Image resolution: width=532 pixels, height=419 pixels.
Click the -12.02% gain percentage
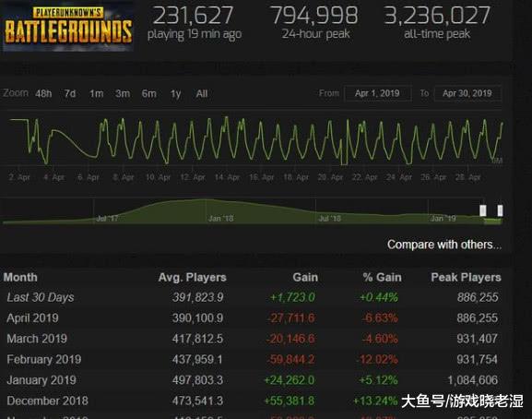click(378, 360)
